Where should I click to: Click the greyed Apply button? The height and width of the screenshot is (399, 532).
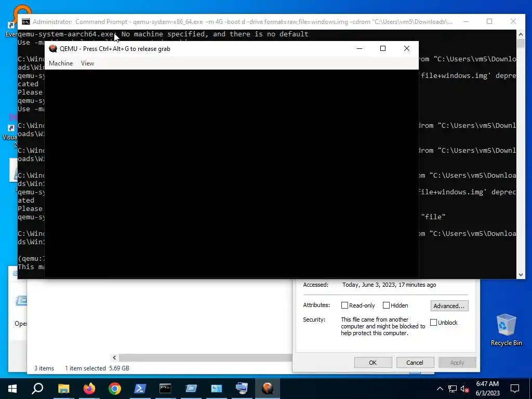click(457, 362)
